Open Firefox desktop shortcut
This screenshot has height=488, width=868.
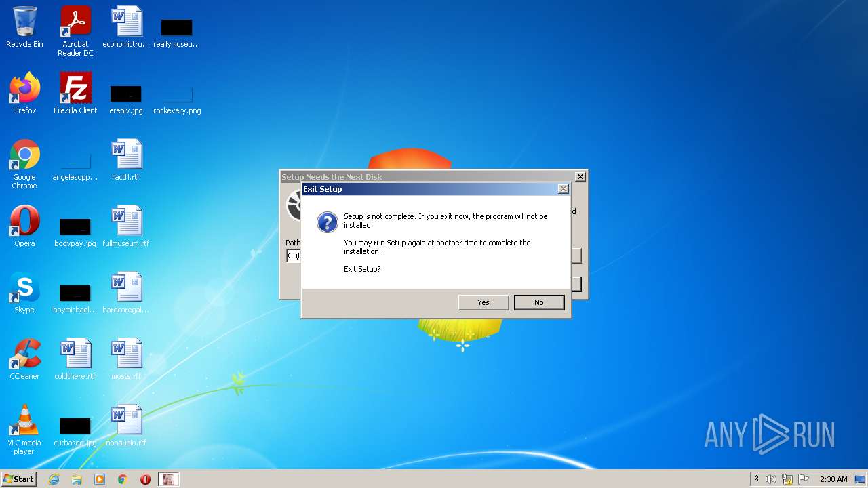24,93
